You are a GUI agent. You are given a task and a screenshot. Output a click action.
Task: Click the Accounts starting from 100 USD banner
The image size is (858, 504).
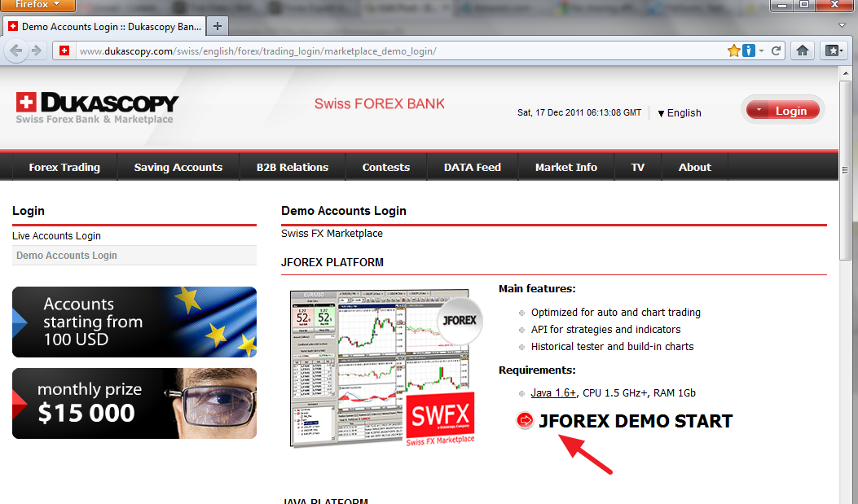(x=134, y=322)
